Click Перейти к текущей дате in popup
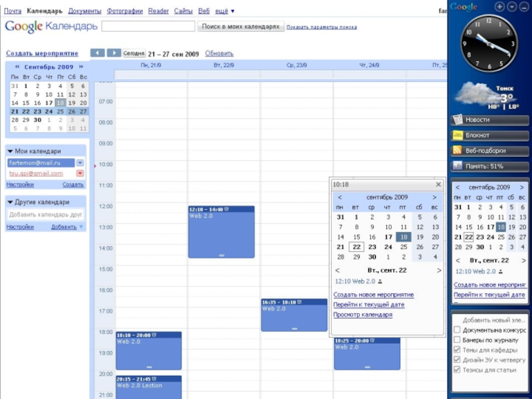532x399 pixels. click(369, 305)
